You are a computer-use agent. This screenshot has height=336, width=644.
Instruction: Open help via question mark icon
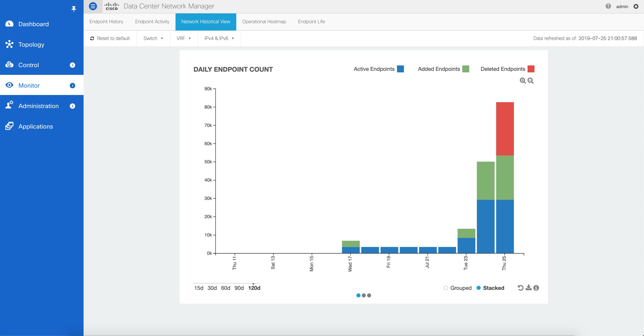[608, 6]
